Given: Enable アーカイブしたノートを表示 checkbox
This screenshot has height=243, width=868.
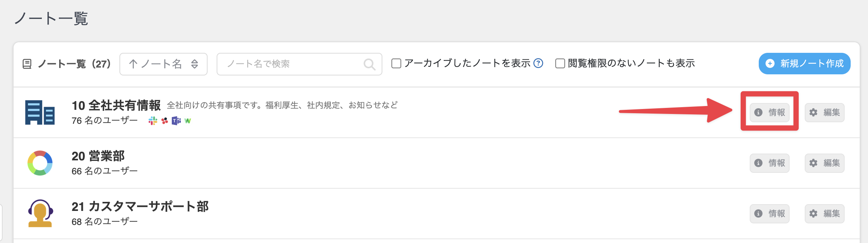Looking at the screenshot, I should tap(396, 63).
